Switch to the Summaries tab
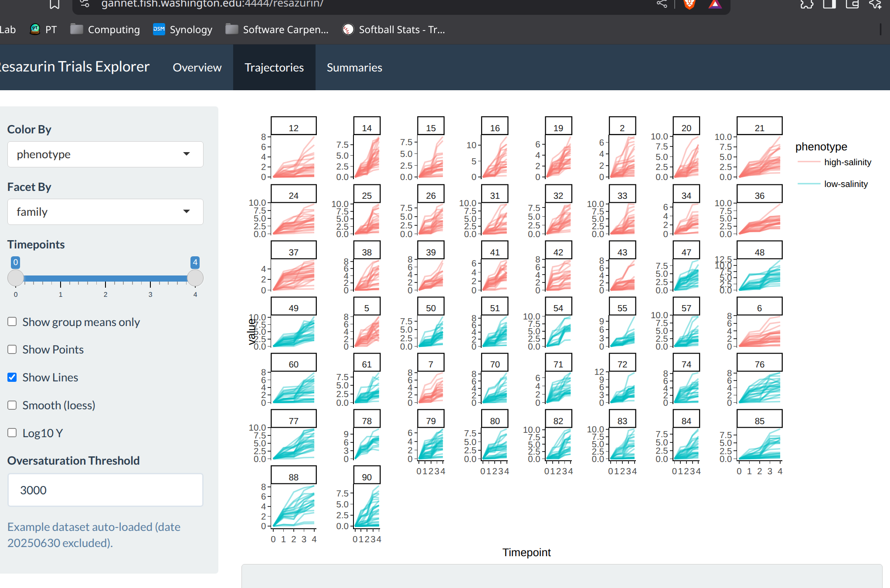The image size is (890, 588). click(354, 68)
